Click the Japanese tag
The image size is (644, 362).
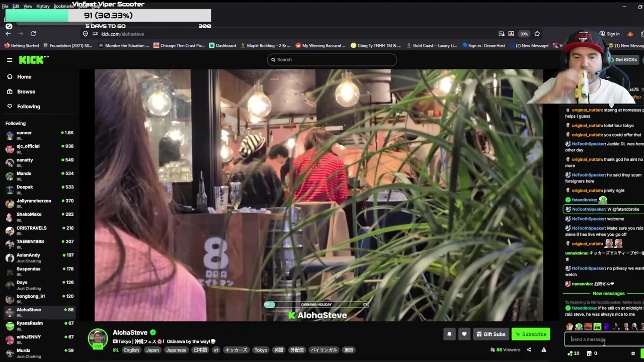coord(176,350)
